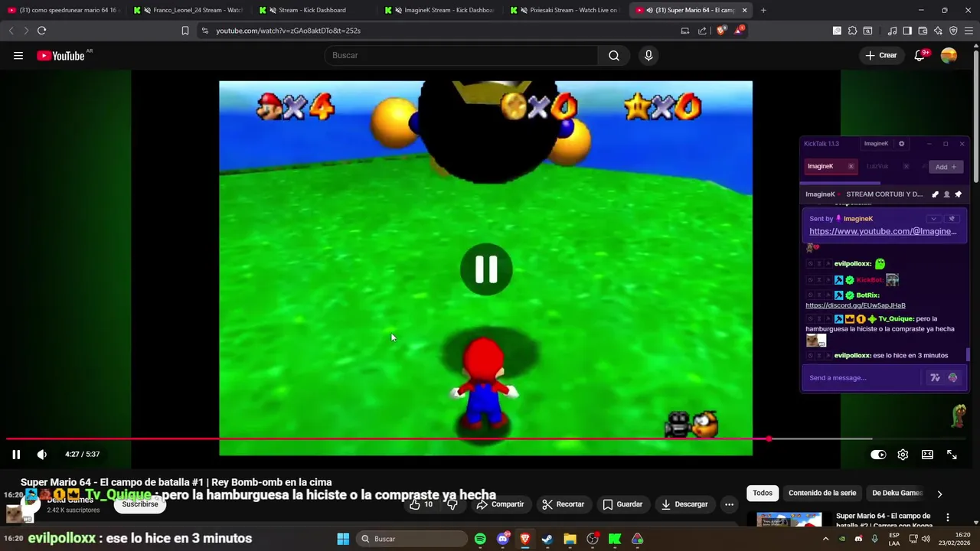Image resolution: width=980 pixels, height=551 pixels.
Task: Switch to the como speedrunear mario 64 tab
Action: [63, 10]
